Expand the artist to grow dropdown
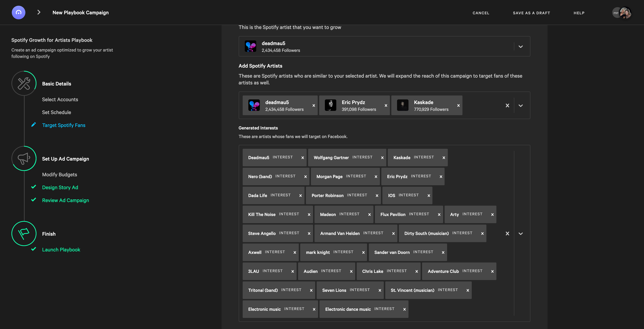Screen dimensions: 644x329 click(x=521, y=46)
